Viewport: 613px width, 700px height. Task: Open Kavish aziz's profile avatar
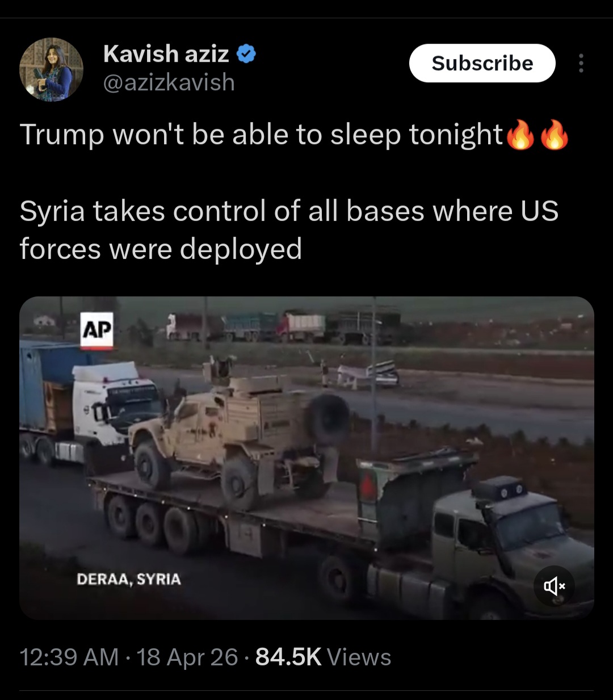pos(52,69)
